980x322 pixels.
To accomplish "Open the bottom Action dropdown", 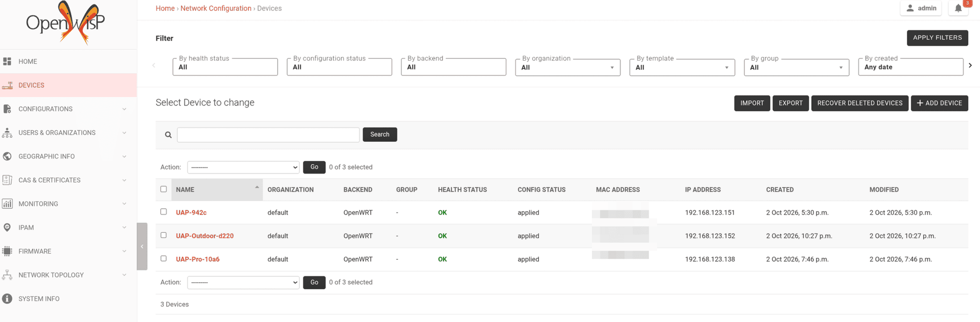I will coord(244,282).
